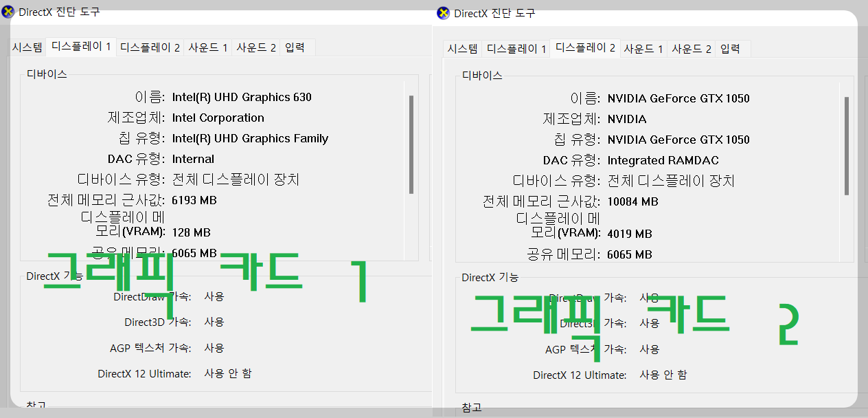
Task: Click the device list scrollbar in the left window
Action: 411,144
